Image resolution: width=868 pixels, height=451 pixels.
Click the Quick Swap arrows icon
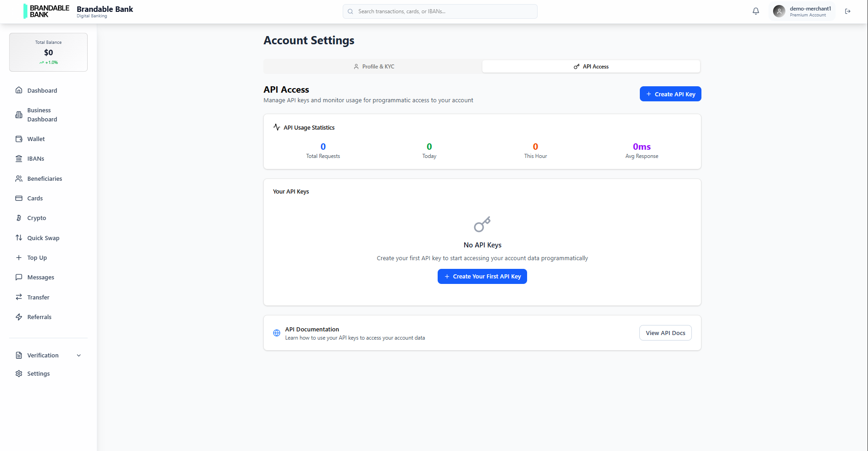(19, 237)
